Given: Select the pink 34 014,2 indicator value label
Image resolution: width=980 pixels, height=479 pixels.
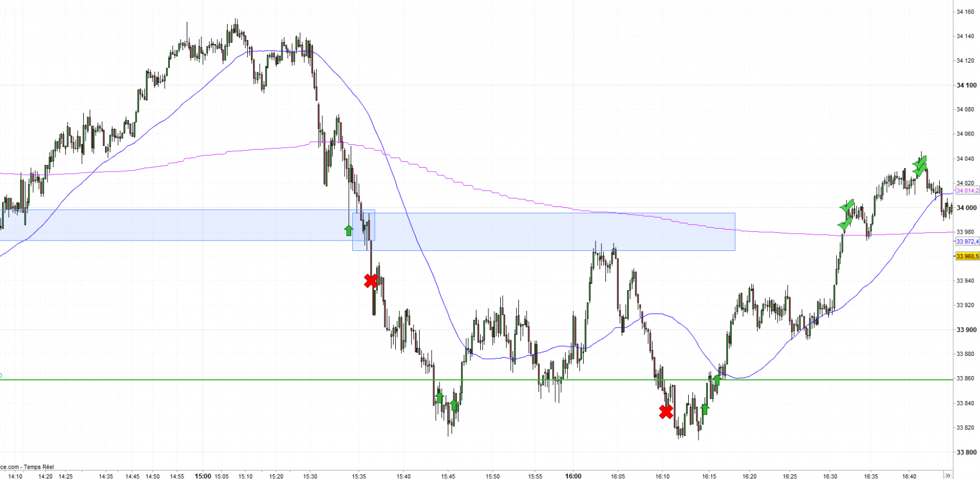Looking at the screenshot, I should click(967, 191).
